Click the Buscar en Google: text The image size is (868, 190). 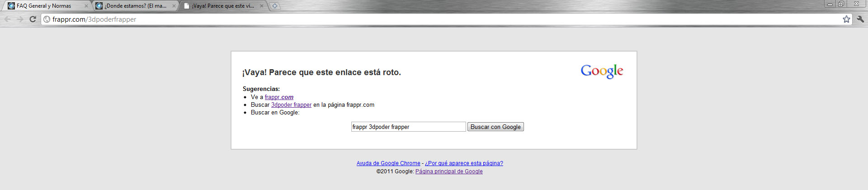tap(275, 113)
